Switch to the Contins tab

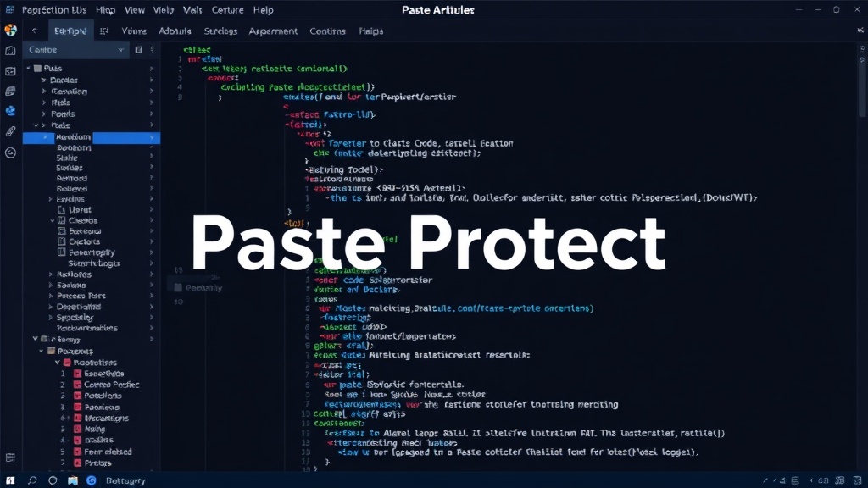327,31
